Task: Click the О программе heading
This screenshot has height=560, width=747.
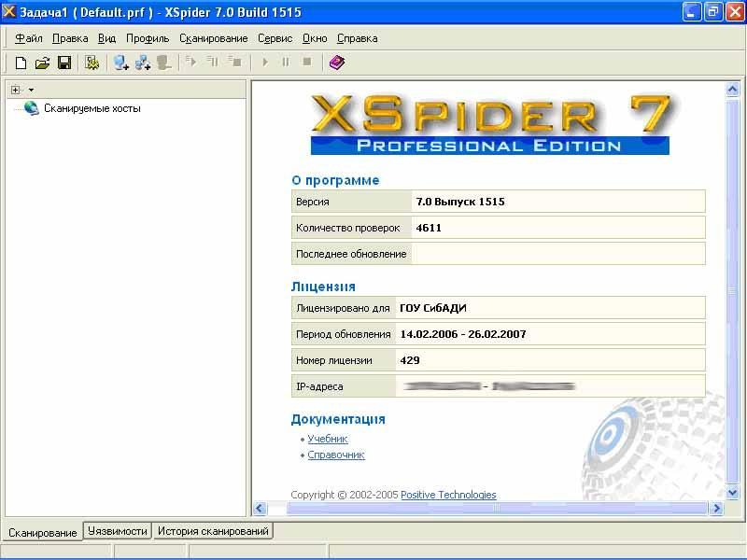Action: (335, 180)
